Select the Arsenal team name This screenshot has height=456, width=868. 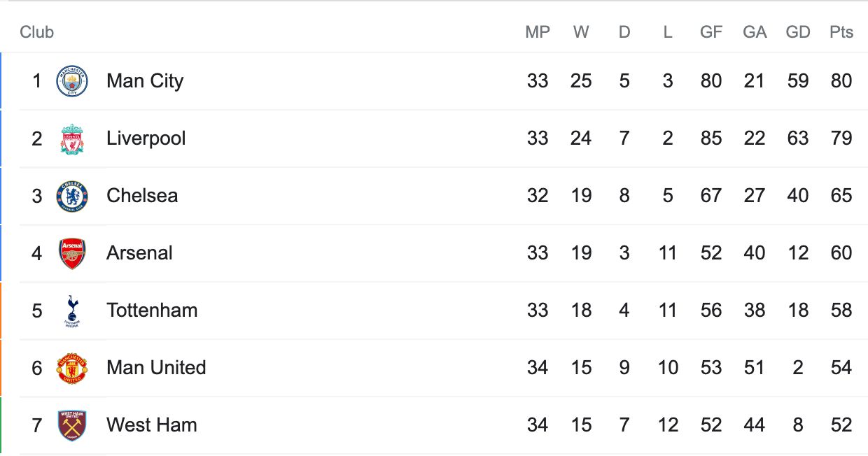point(139,253)
